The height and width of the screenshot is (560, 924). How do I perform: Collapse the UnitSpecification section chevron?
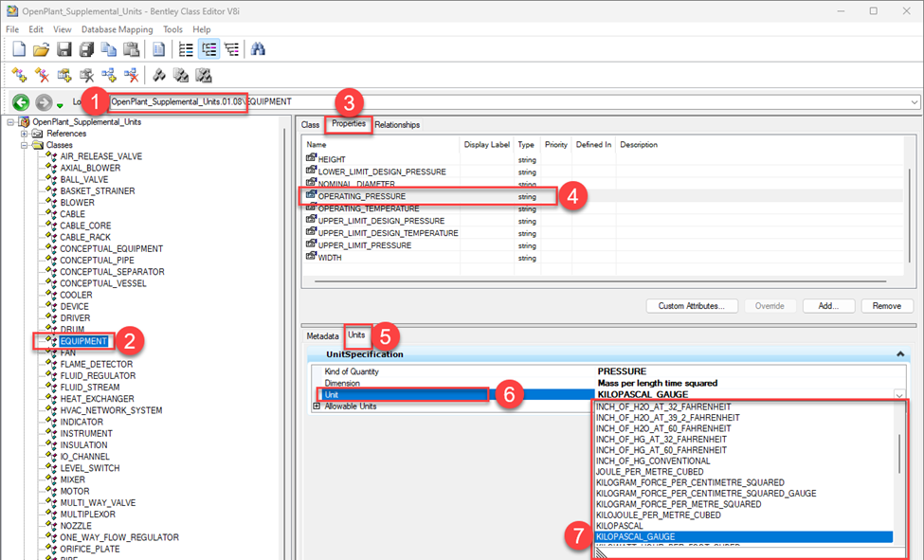(x=900, y=354)
